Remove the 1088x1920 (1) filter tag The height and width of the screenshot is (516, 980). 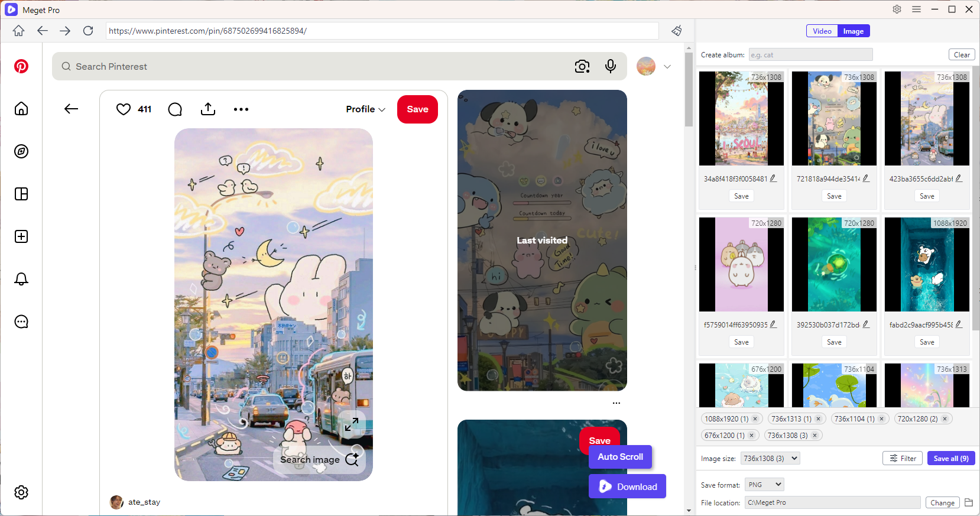(755, 418)
